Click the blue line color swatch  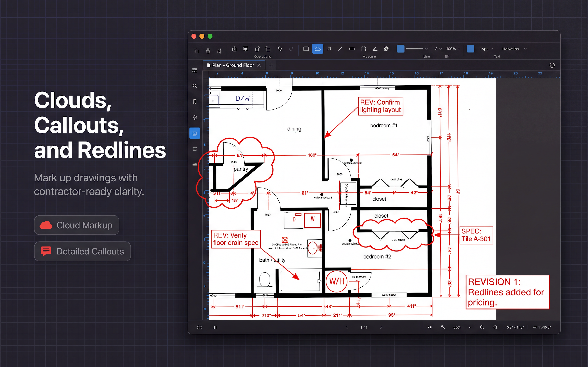coord(400,49)
